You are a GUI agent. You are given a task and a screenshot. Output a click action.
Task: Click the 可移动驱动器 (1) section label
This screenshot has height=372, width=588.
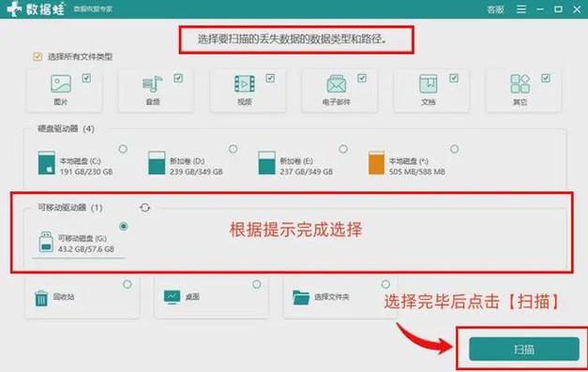[69, 207]
